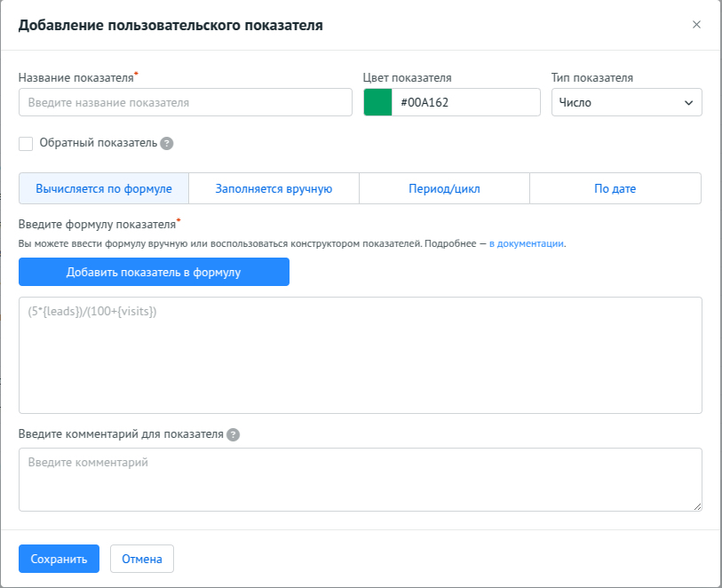Close the dialog with the X icon
This screenshot has height=588, width=722.
click(696, 25)
